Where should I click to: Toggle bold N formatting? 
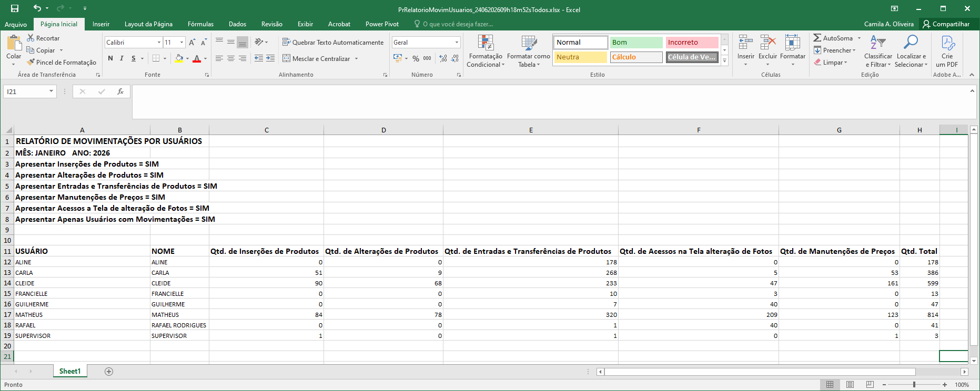point(110,58)
